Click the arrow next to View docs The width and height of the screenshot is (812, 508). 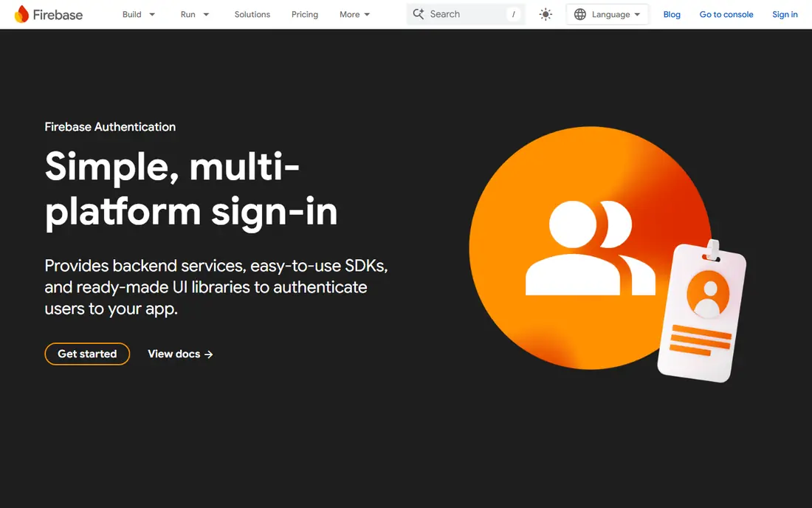tap(209, 354)
